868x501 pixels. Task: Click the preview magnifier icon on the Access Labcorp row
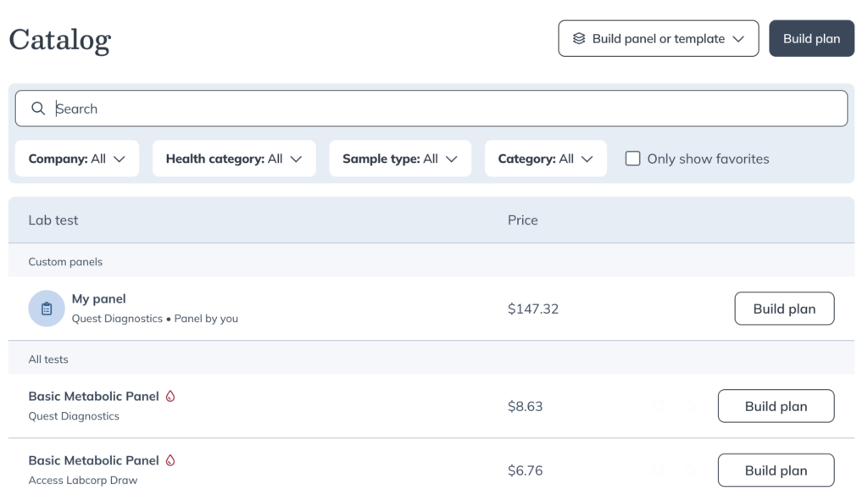point(659,470)
